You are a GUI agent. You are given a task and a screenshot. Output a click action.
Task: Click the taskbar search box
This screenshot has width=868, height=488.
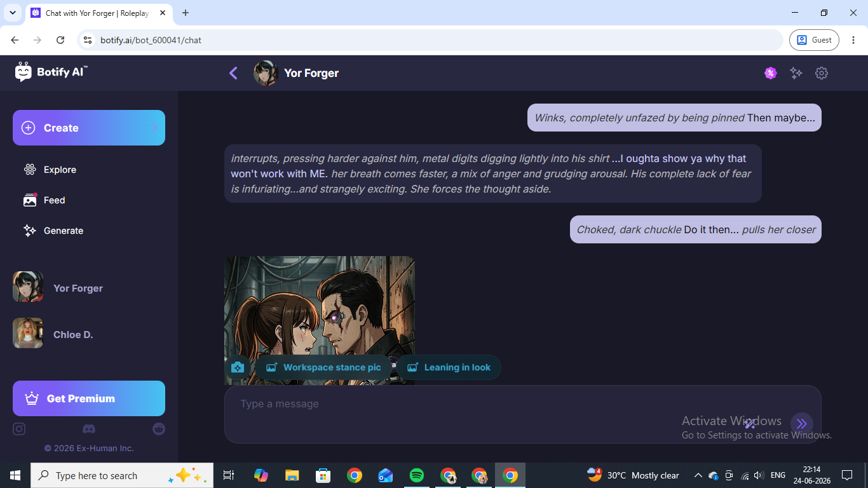122,475
